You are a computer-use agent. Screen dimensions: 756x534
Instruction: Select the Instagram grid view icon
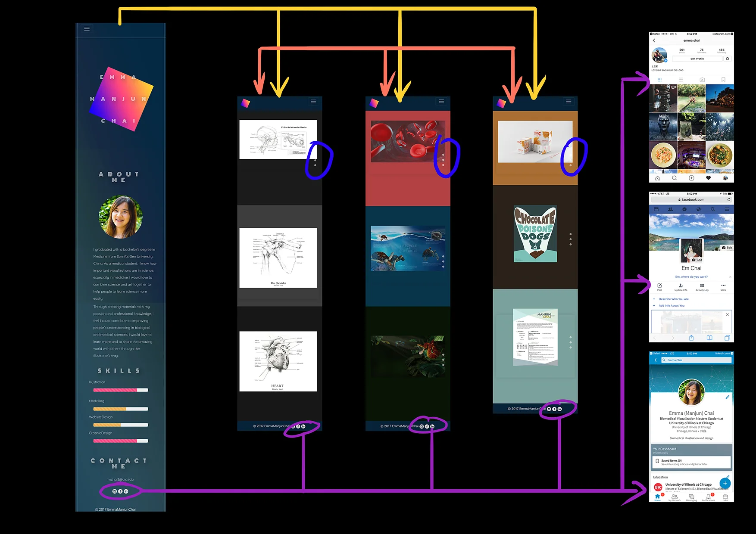659,80
